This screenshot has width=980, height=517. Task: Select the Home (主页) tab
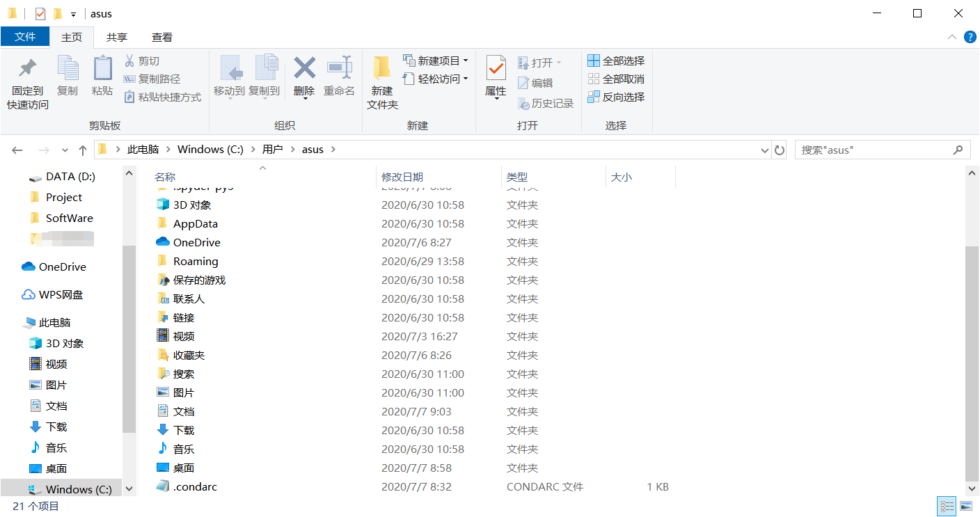72,38
